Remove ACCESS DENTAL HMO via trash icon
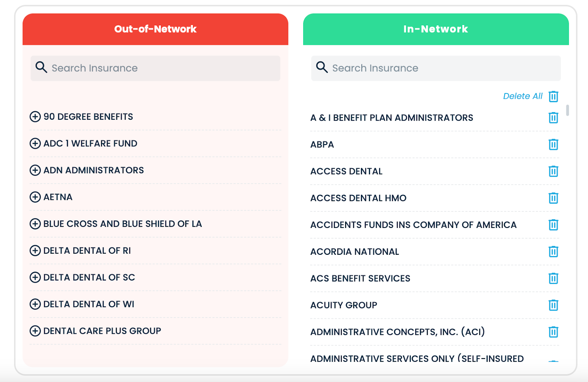Screen dimensions: 588x382 [553, 198]
